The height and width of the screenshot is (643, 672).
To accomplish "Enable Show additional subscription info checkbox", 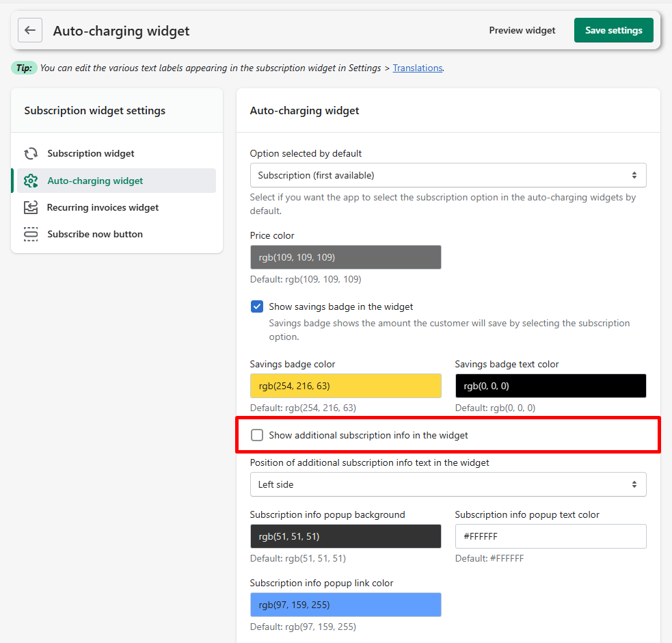I will 257,435.
